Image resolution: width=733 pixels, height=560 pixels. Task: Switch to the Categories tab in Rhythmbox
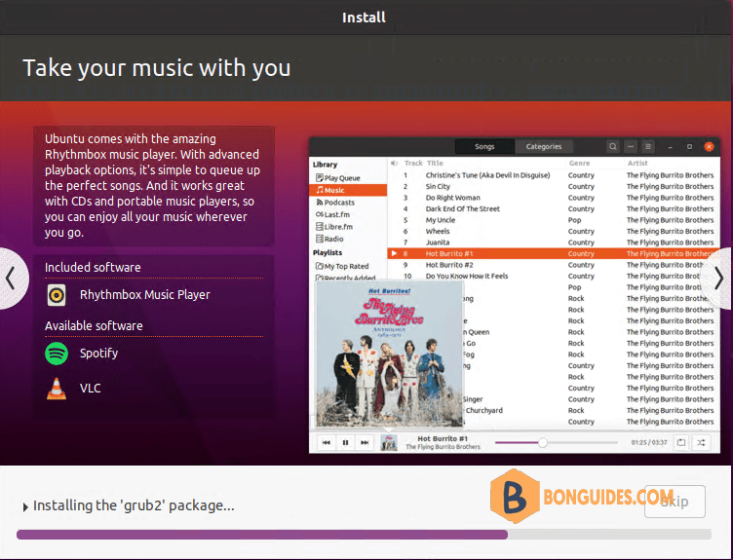coord(544,147)
